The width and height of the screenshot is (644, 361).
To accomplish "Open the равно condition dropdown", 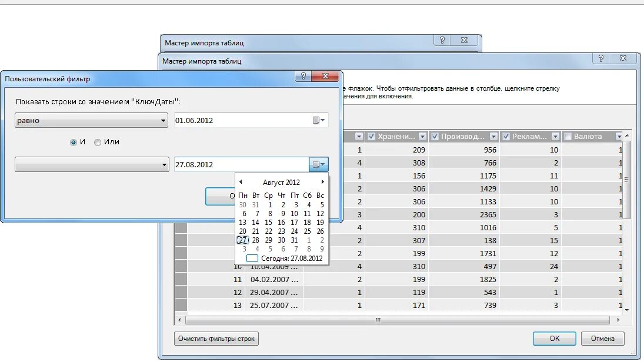I will point(91,121).
